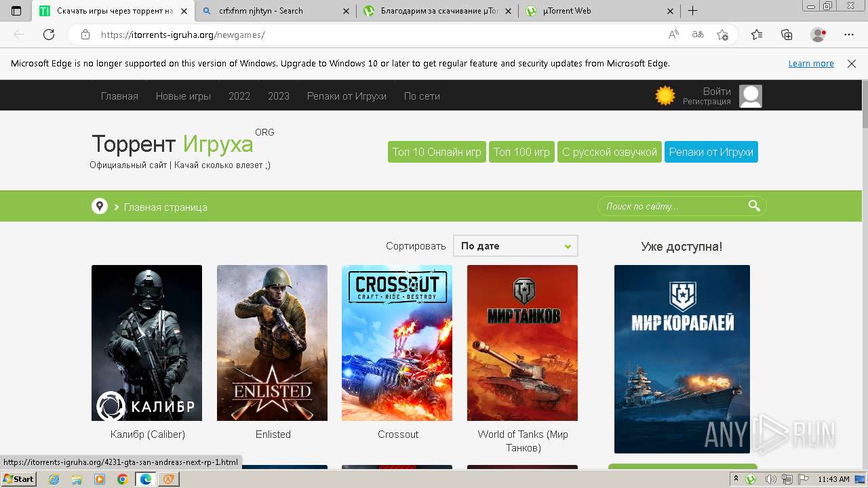Click the site lock icon in address bar
This screenshot has height=488, width=868.
85,35
